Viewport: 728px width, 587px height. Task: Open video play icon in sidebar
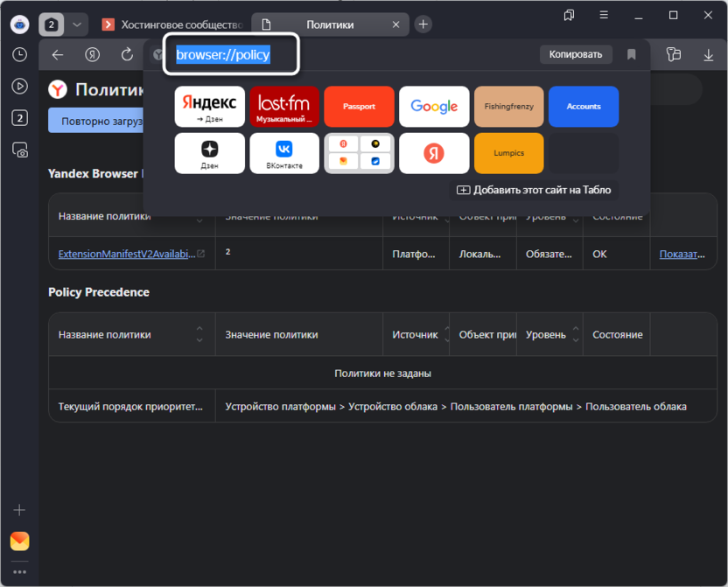(19, 87)
